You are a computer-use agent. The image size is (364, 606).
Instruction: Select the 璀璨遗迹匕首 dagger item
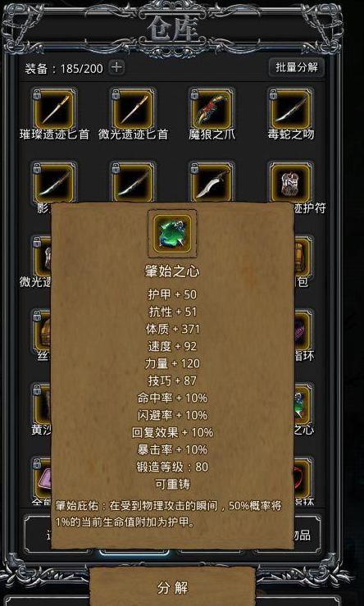click(54, 110)
